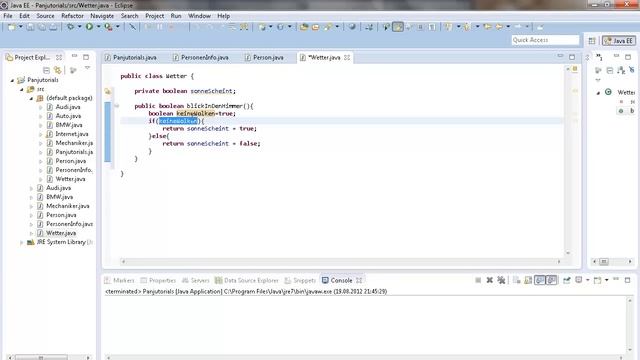This screenshot has width=640, height=360.
Task: Toggle Link with Editor in Project Explorer
Action: [58, 71]
